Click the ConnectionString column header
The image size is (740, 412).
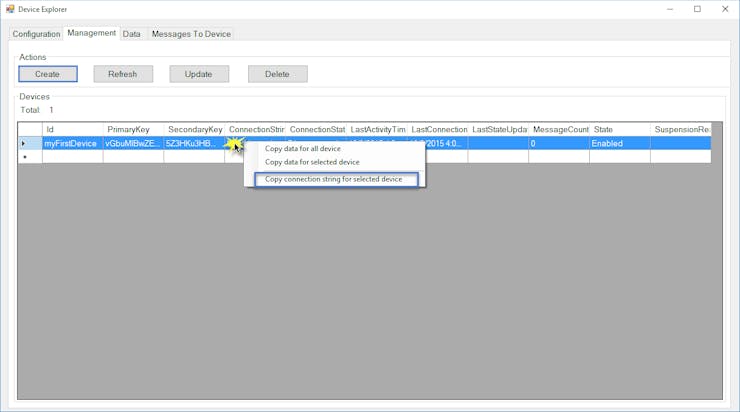[x=255, y=129]
